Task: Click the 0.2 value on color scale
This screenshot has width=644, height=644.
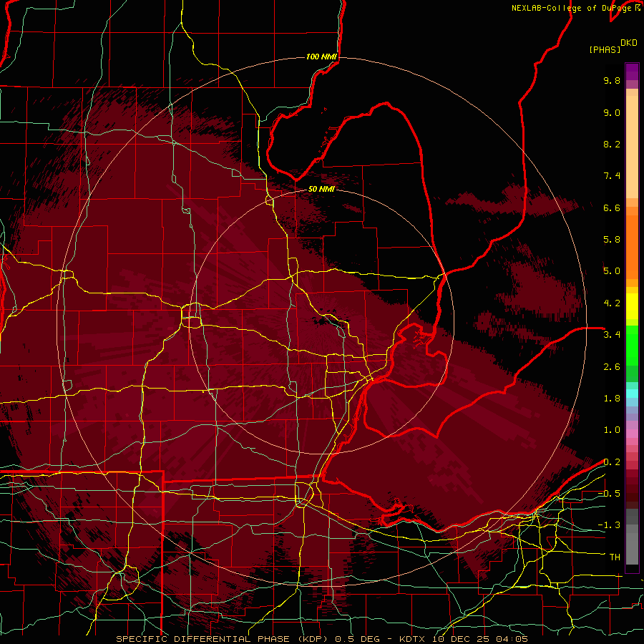Action: [x=612, y=462]
